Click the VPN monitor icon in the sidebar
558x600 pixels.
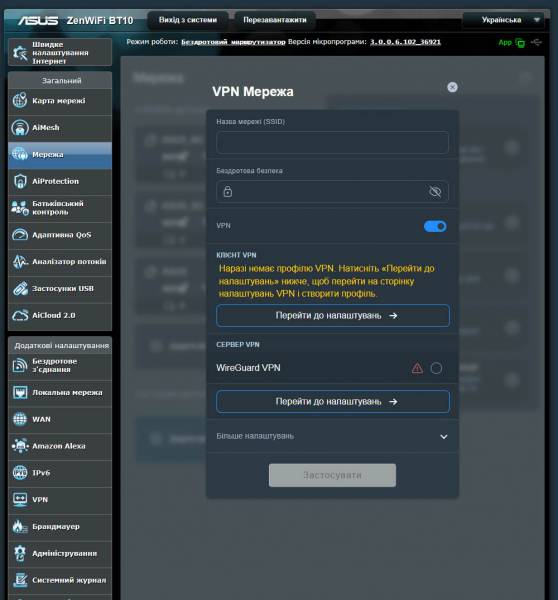pyautogui.click(x=20, y=500)
